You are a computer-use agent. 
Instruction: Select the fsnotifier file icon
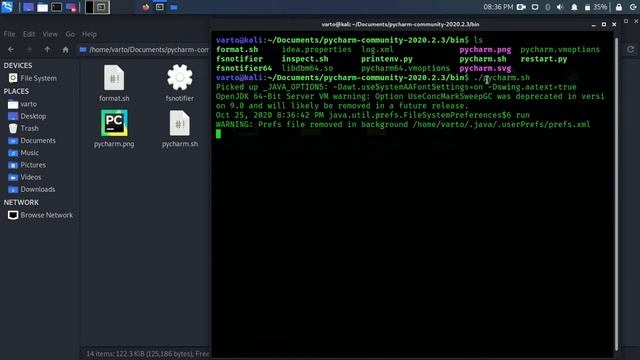[x=180, y=78]
